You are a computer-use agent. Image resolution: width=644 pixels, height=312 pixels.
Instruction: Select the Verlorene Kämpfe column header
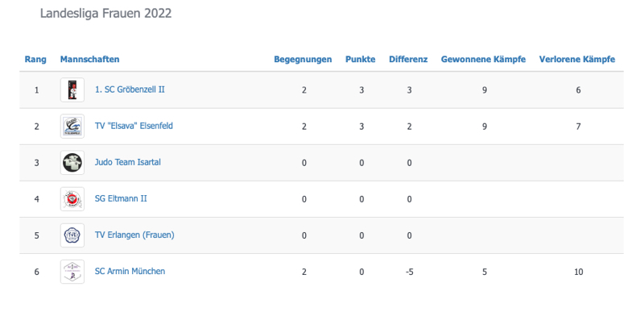click(x=577, y=59)
